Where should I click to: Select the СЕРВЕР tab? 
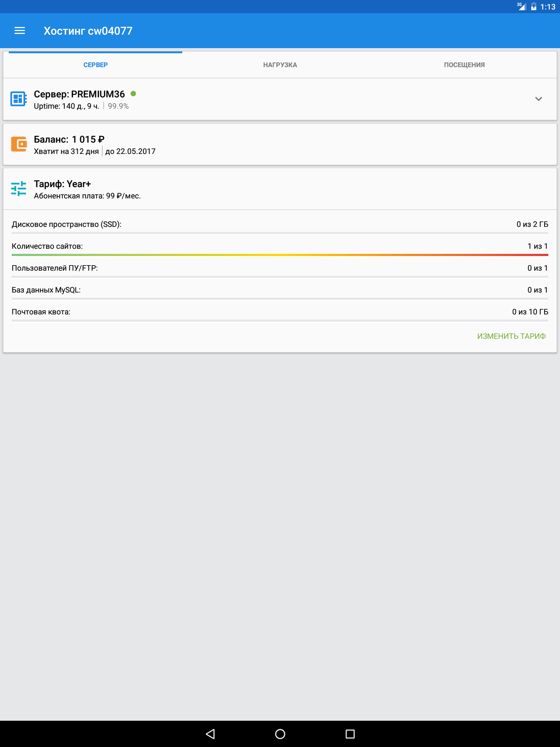[x=96, y=65]
